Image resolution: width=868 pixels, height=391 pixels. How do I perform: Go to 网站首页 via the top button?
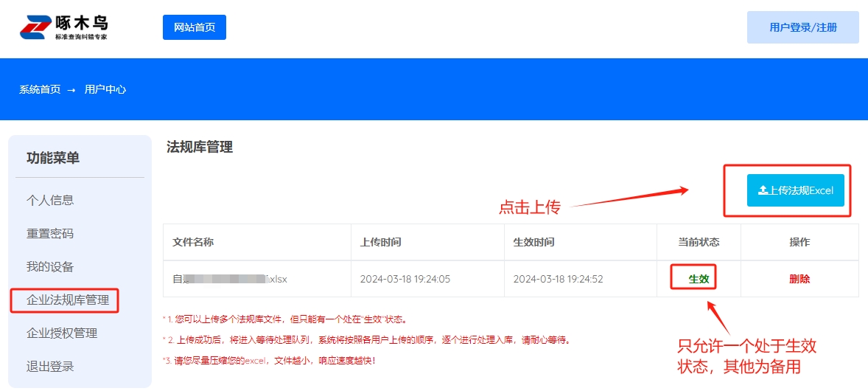pos(195,27)
